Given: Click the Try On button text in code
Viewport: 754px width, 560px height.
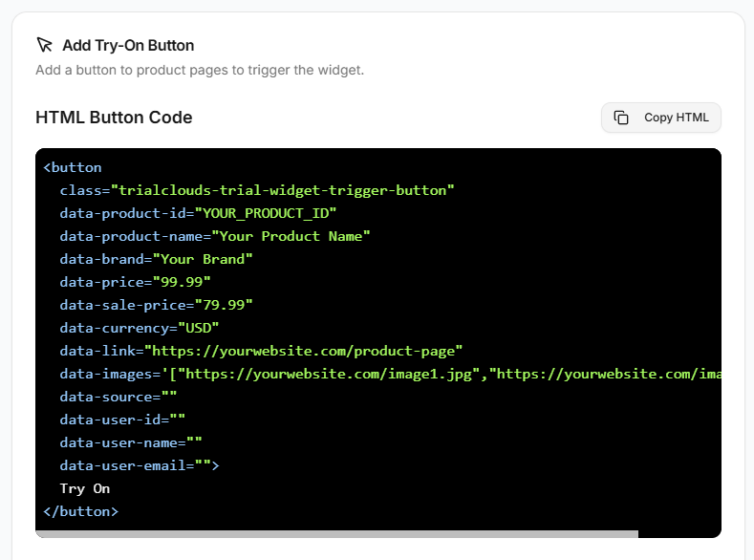Looking at the screenshot, I should coord(85,488).
